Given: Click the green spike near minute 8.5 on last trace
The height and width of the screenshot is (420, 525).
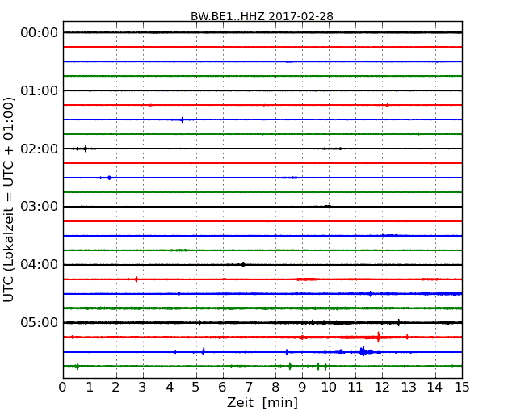Looking at the screenshot, I should pyautogui.click(x=290, y=366).
